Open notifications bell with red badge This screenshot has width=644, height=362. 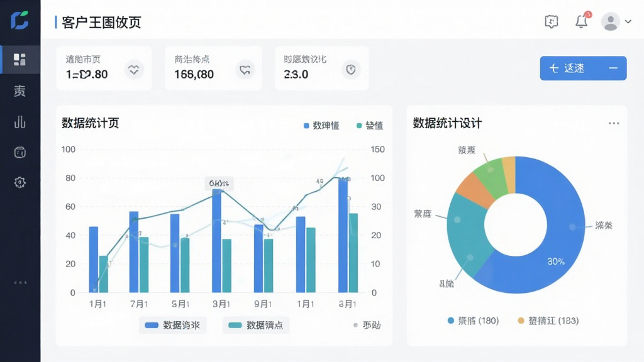(582, 21)
